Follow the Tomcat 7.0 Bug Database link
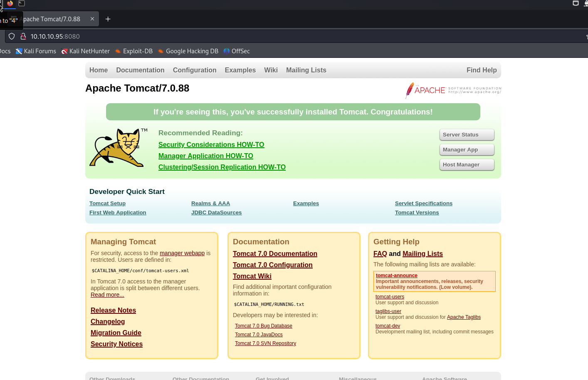Viewport: 588px width, 380px height. click(263, 326)
